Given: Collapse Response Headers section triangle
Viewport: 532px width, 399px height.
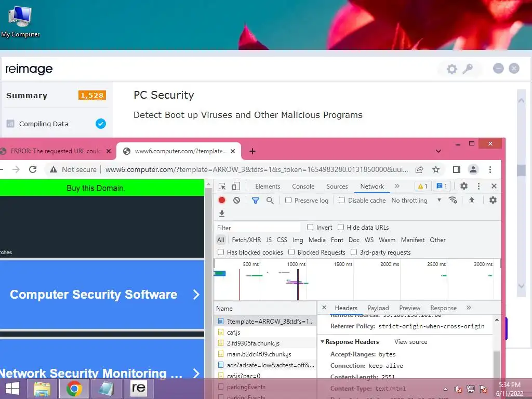Looking at the screenshot, I should (x=322, y=342).
